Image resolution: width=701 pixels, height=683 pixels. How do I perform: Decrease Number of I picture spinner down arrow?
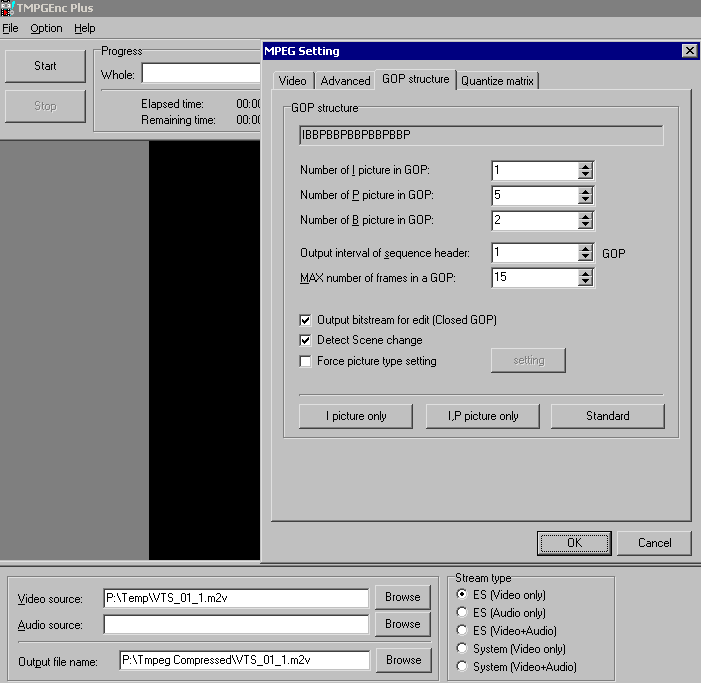pos(585,175)
